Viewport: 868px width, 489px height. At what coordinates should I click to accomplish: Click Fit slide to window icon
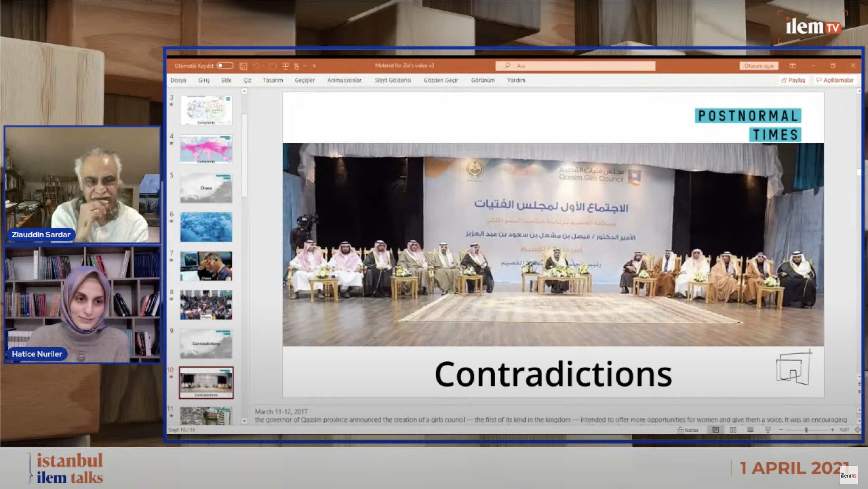858,430
